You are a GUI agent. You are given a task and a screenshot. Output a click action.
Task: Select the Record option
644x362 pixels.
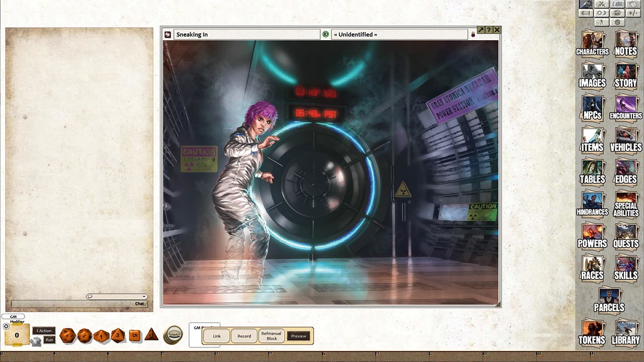[x=244, y=336]
